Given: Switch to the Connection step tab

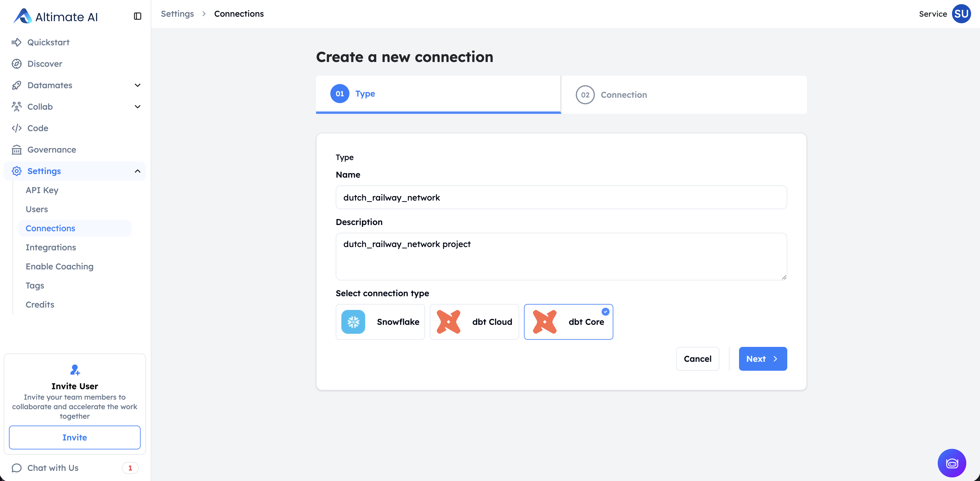Looking at the screenshot, I should (x=623, y=95).
